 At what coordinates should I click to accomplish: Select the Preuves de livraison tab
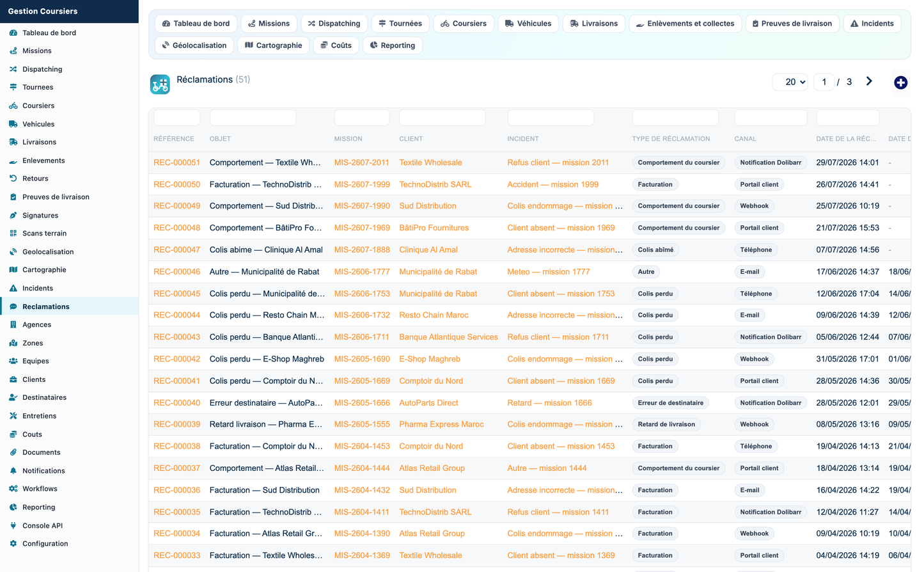click(792, 24)
